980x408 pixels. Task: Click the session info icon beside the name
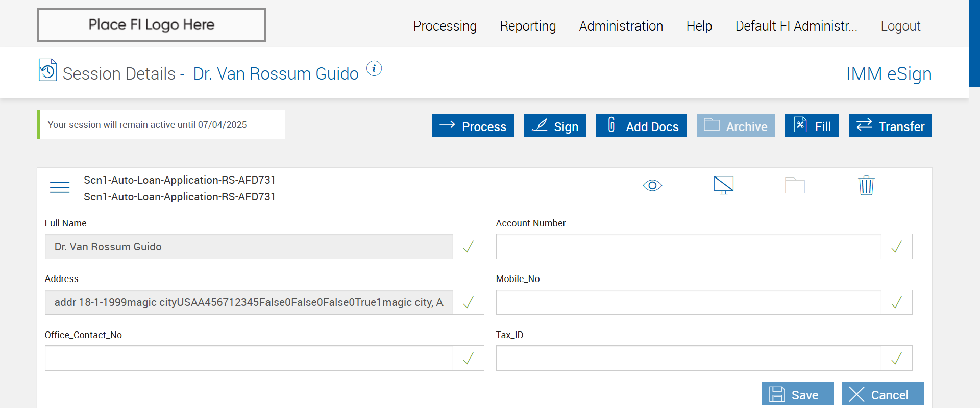(x=374, y=68)
